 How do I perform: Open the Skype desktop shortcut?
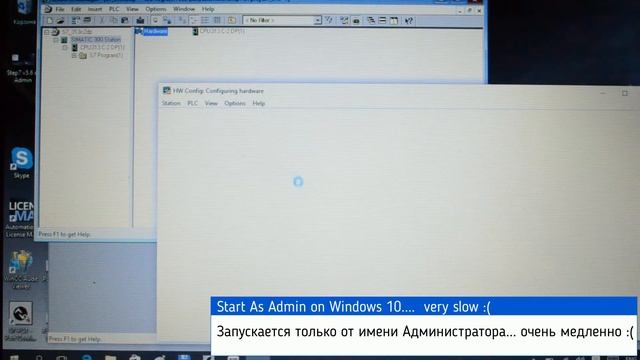[x=22, y=163]
